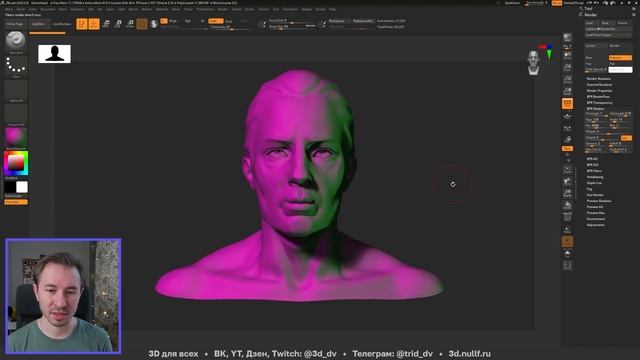This screenshot has width=640, height=360.
Task: Click the Xpose icon on right shelf
Action: tap(567, 266)
